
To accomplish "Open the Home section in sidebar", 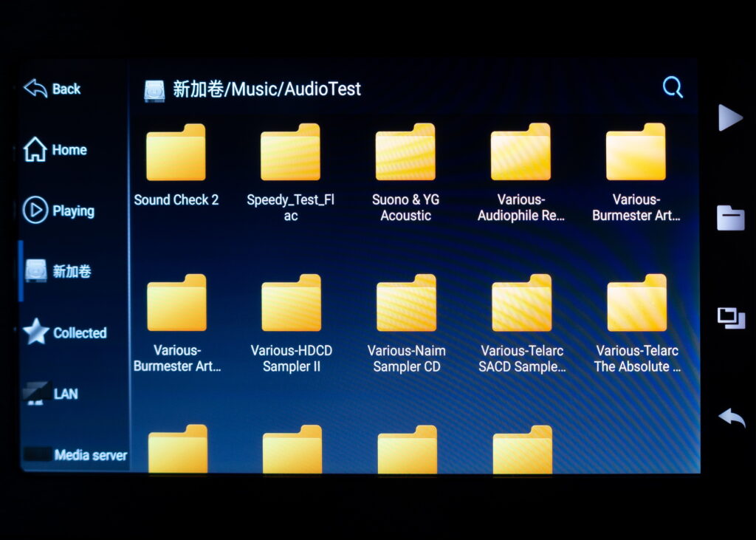I will [x=55, y=150].
